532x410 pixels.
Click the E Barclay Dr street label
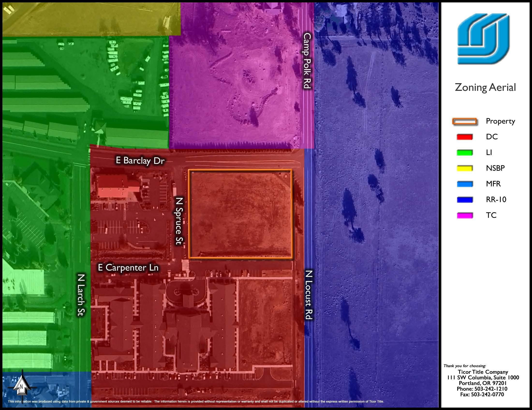click(x=140, y=161)
